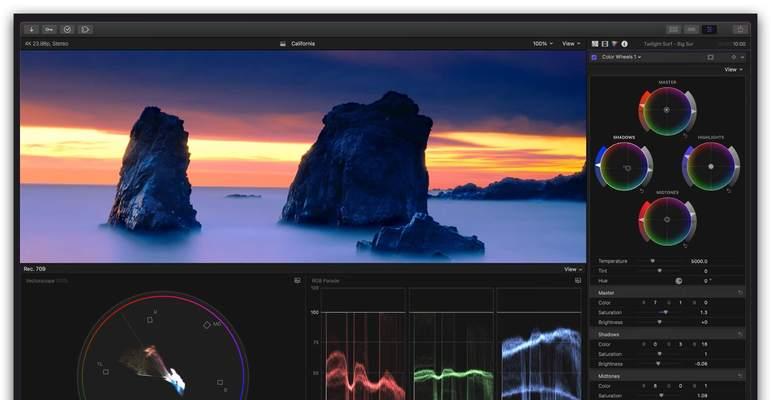Click the Midtones Saturation value 1.08
771x400 pixels.
(x=702, y=396)
